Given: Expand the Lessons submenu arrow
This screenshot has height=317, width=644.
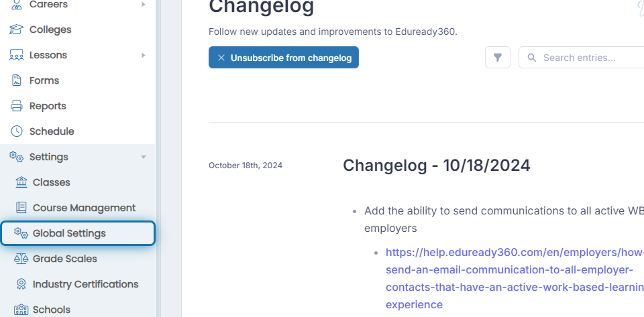Looking at the screenshot, I should [144, 55].
